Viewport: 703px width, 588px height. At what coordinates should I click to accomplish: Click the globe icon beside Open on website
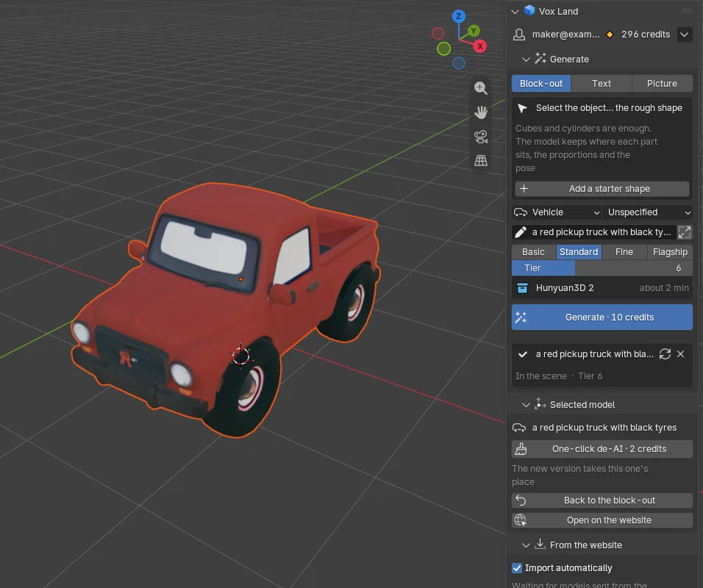point(520,520)
